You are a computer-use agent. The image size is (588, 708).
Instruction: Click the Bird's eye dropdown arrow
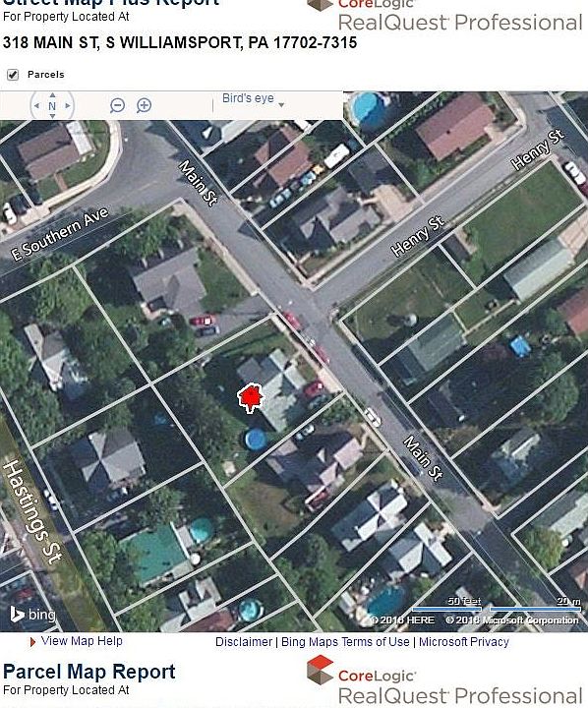tap(281, 105)
